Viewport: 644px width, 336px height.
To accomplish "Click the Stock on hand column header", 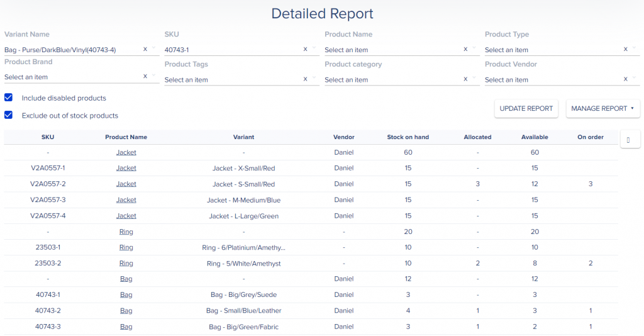I will [408, 137].
